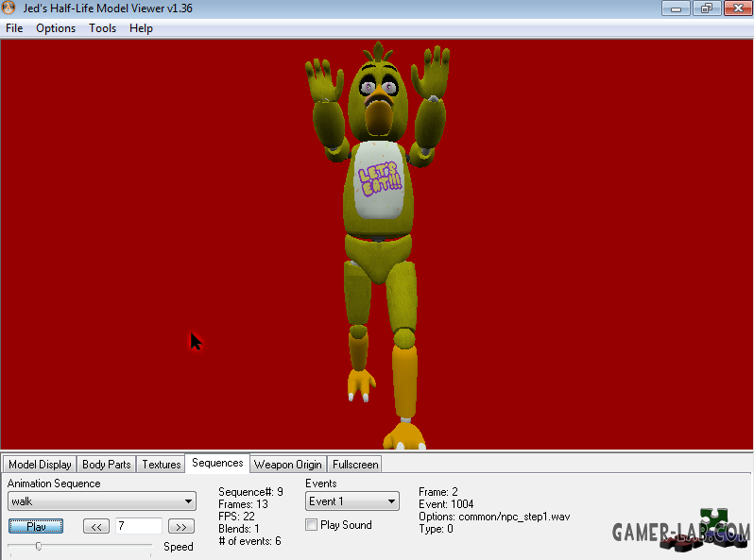Screen dimensions: 754x560
Task: Open the File menu
Action: (14, 28)
